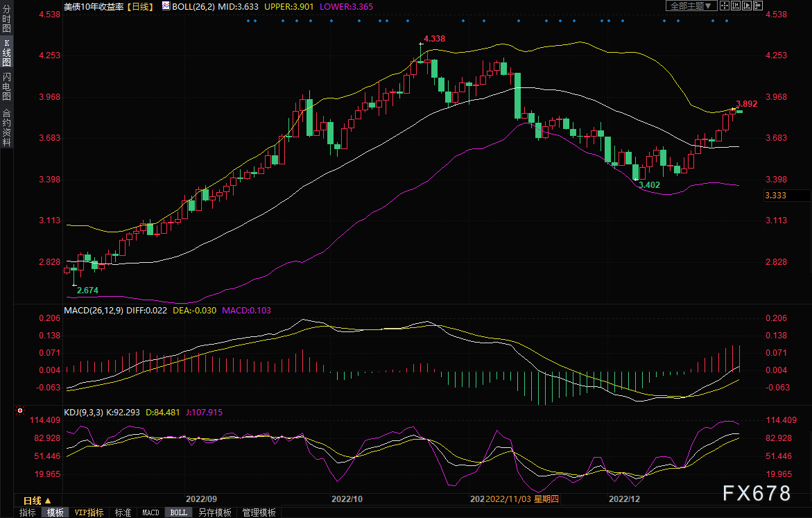Expand the 日线 period selector
Screen dimensions: 812x518
(37, 500)
